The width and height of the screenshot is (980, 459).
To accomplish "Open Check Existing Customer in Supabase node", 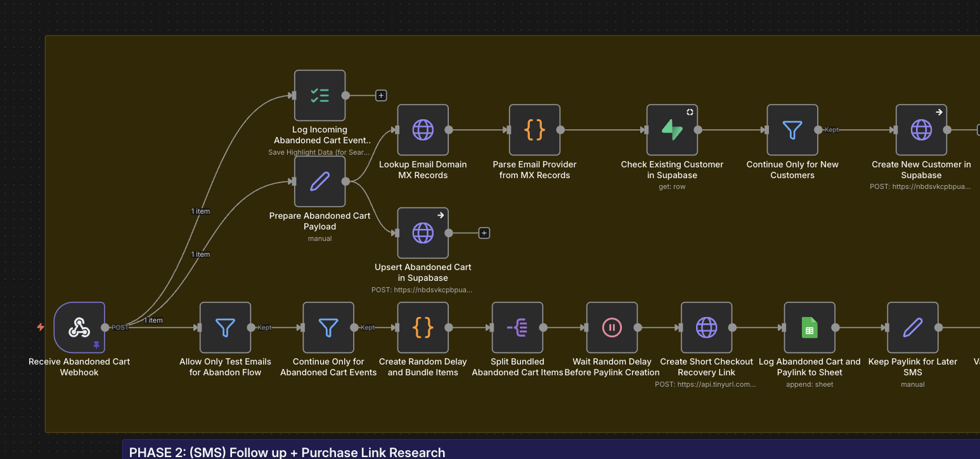I will point(672,130).
